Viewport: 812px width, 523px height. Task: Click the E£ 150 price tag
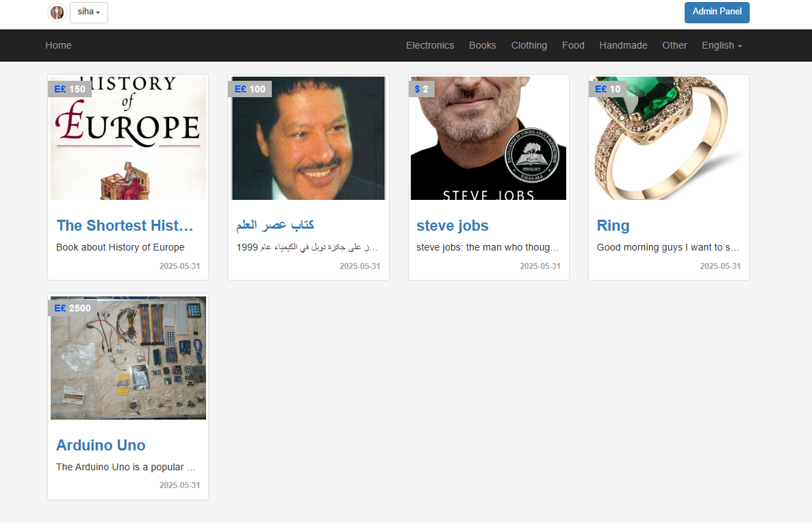tap(69, 89)
